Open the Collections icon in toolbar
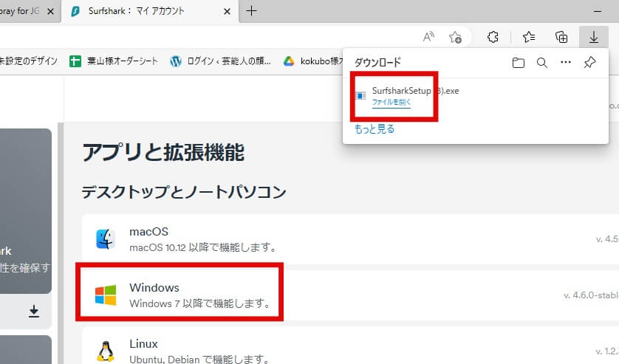 pyautogui.click(x=561, y=37)
